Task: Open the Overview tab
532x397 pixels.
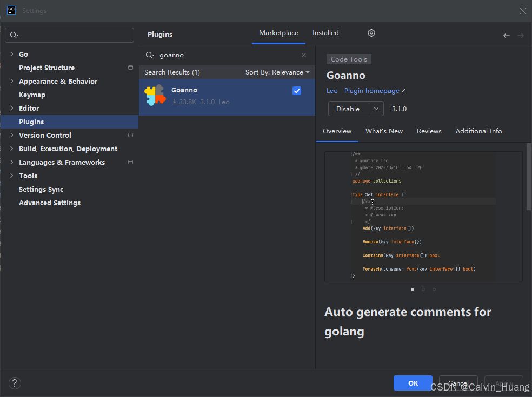Action: tap(337, 131)
